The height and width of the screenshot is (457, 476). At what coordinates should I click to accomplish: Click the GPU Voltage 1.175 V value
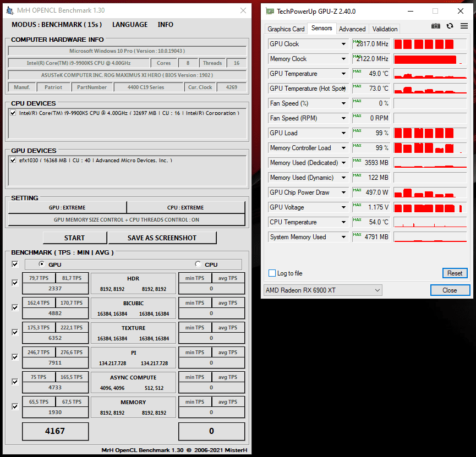tap(371, 207)
